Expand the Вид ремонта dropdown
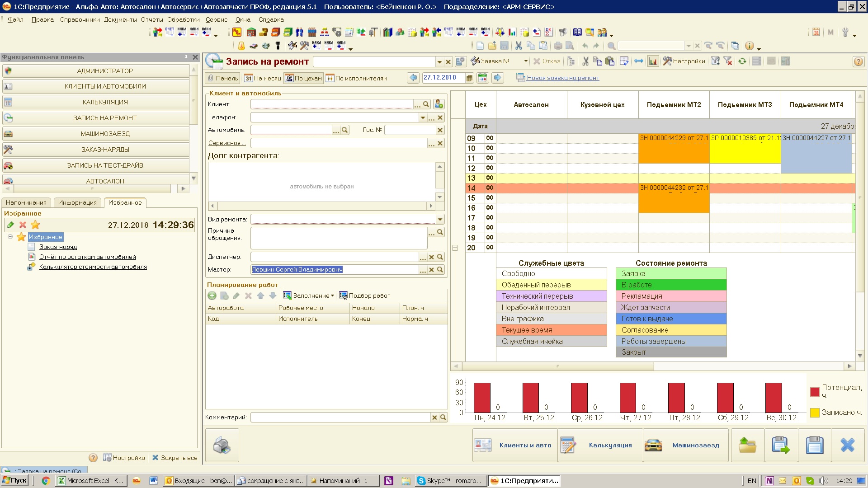The image size is (868, 488). click(439, 220)
